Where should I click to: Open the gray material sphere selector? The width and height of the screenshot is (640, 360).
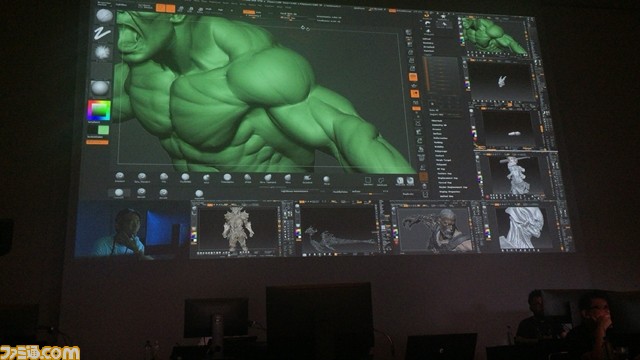[100, 88]
